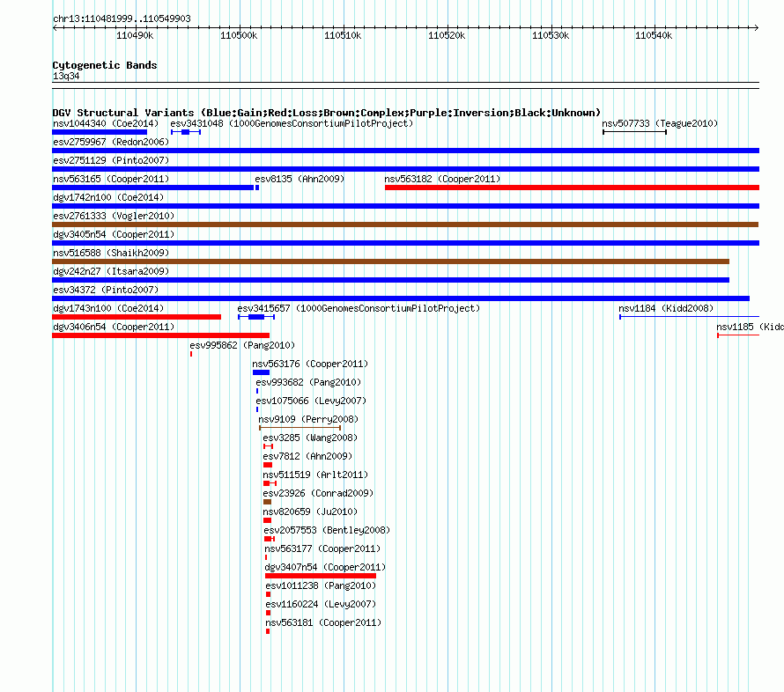Open dgv3405n54 (Cooper2011) label
This screenshot has width=784, height=692.
click(114, 234)
